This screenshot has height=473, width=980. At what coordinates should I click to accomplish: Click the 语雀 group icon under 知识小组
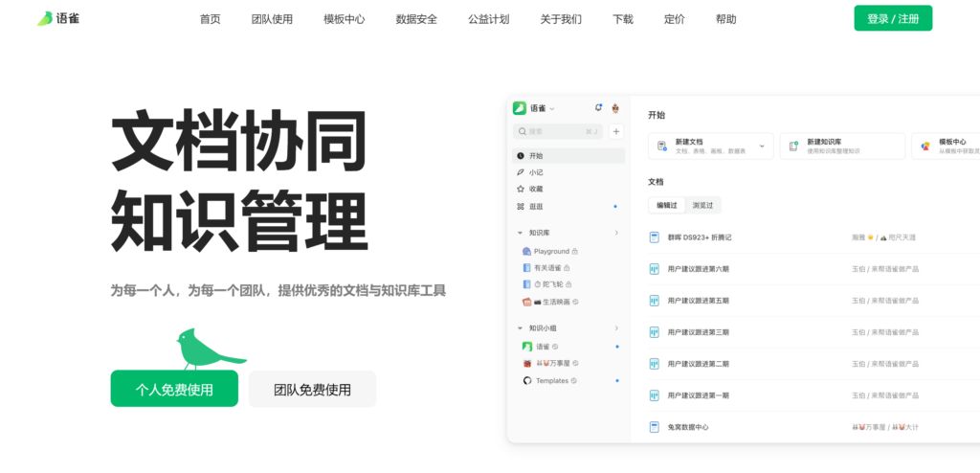pyautogui.click(x=527, y=347)
